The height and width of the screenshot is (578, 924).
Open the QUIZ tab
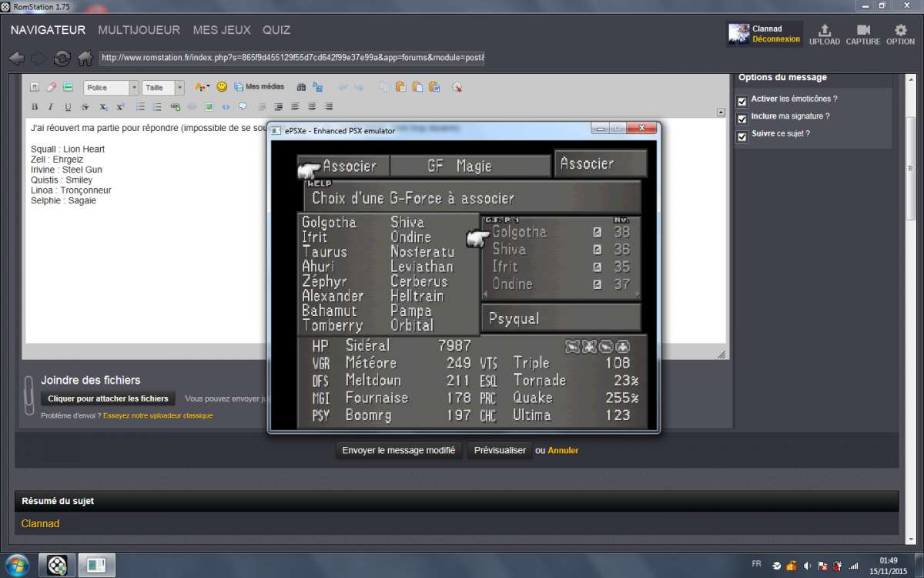(x=276, y=30)
